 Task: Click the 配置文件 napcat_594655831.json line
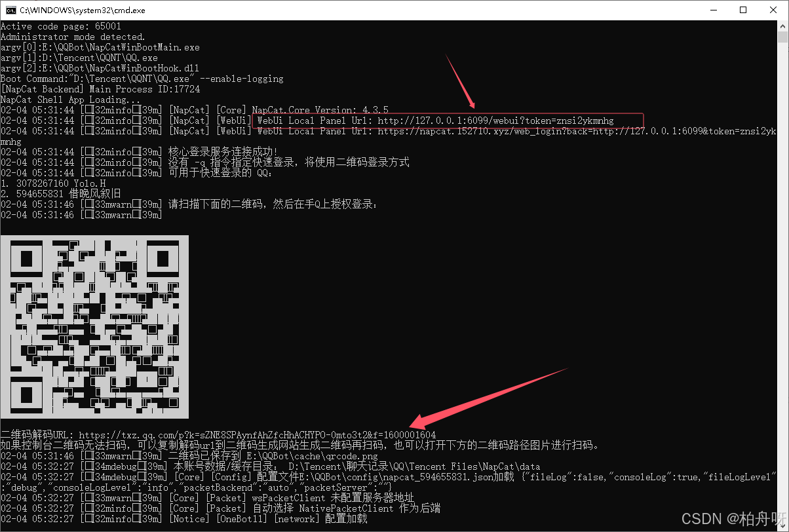point(389,482)
